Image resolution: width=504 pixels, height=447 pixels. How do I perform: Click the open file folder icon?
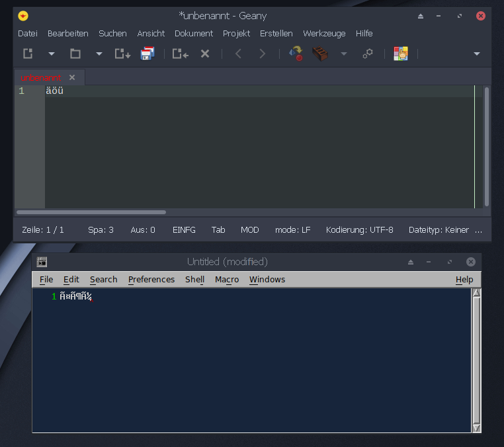click(x=75, y=54)
